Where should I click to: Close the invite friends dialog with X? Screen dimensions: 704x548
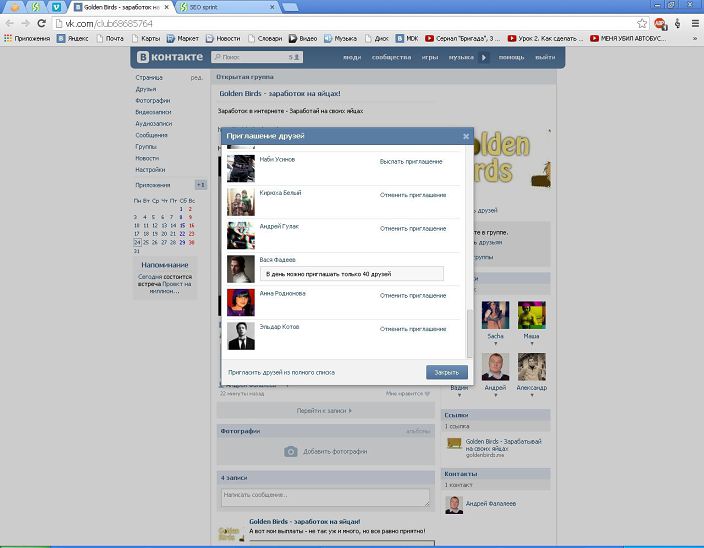[465, 136]
